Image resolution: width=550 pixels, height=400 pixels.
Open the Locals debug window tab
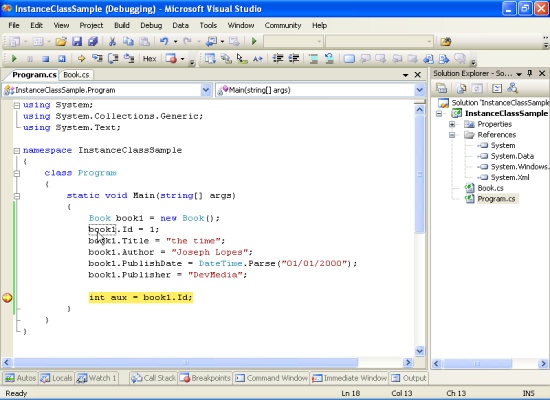click(x=56, y=378)
